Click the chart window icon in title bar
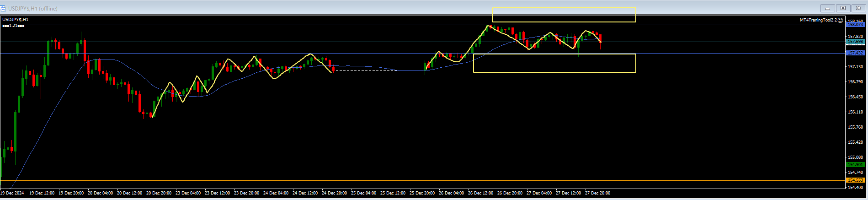 pos(3,8)
